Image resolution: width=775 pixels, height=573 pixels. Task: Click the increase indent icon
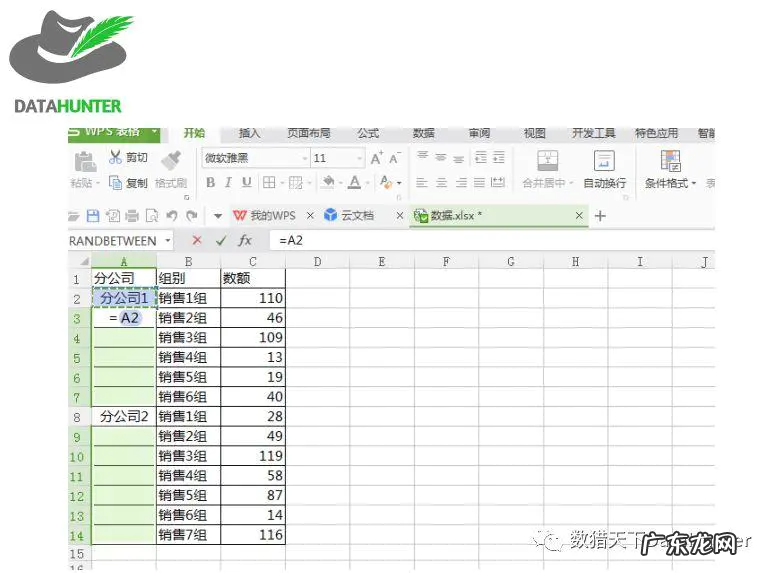pos(499,157)
